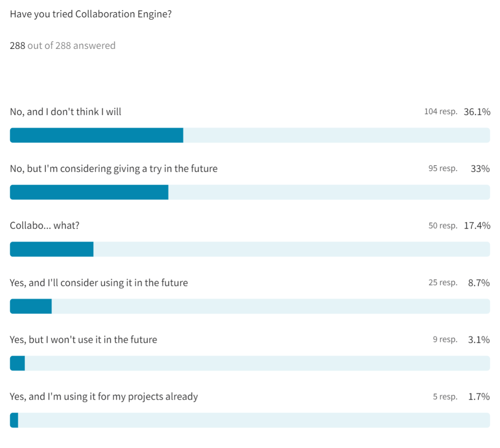Click the '25 resp.' count

(x=443, y=282)
